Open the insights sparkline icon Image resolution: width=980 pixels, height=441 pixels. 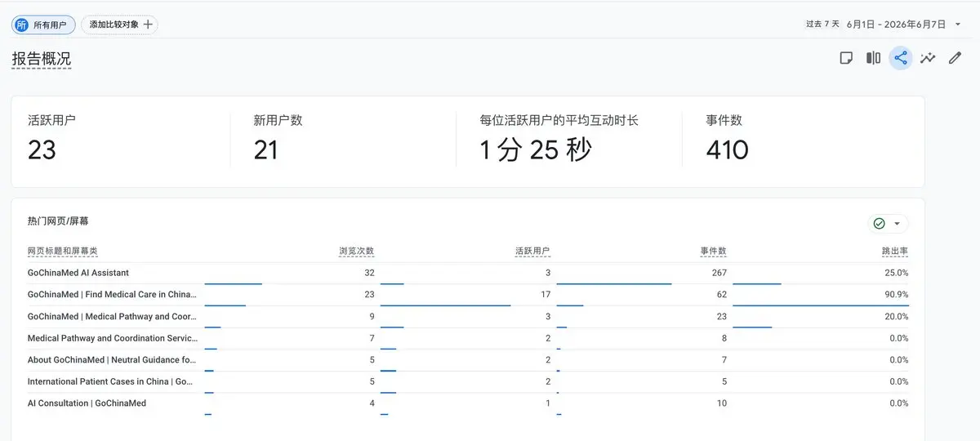click(x=928, y=58)
